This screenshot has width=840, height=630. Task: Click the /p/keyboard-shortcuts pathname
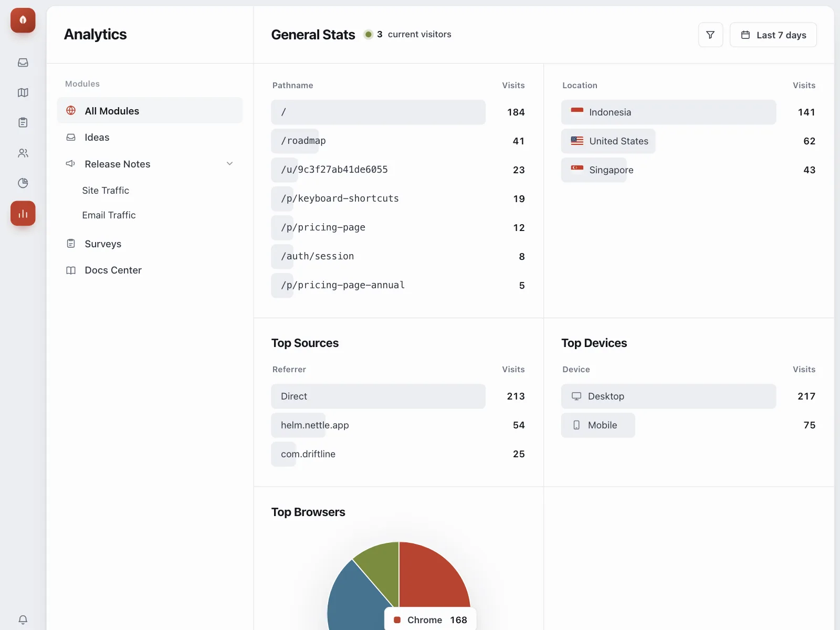(x=340, y=198)
